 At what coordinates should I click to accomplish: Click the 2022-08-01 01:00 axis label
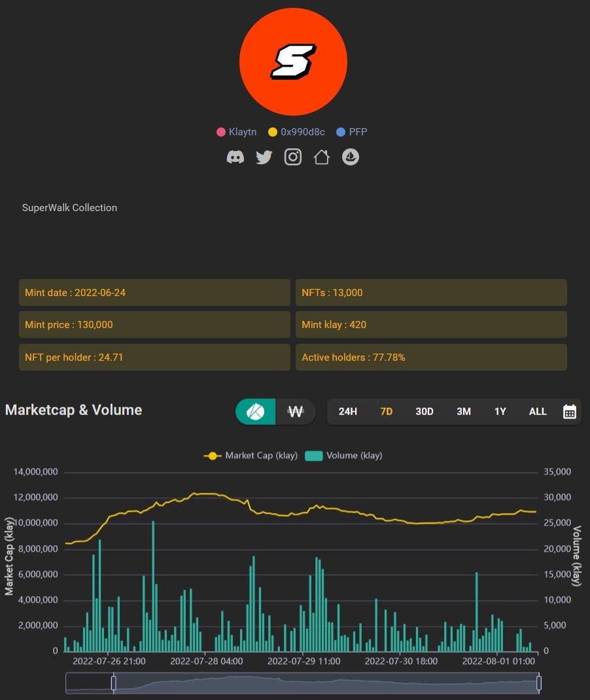[498, 661]
